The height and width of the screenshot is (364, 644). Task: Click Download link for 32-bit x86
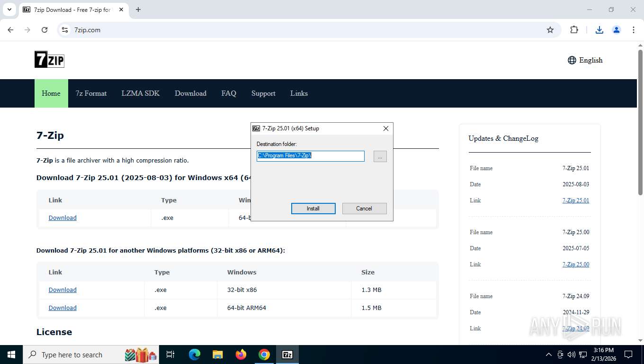click(63, 290)
